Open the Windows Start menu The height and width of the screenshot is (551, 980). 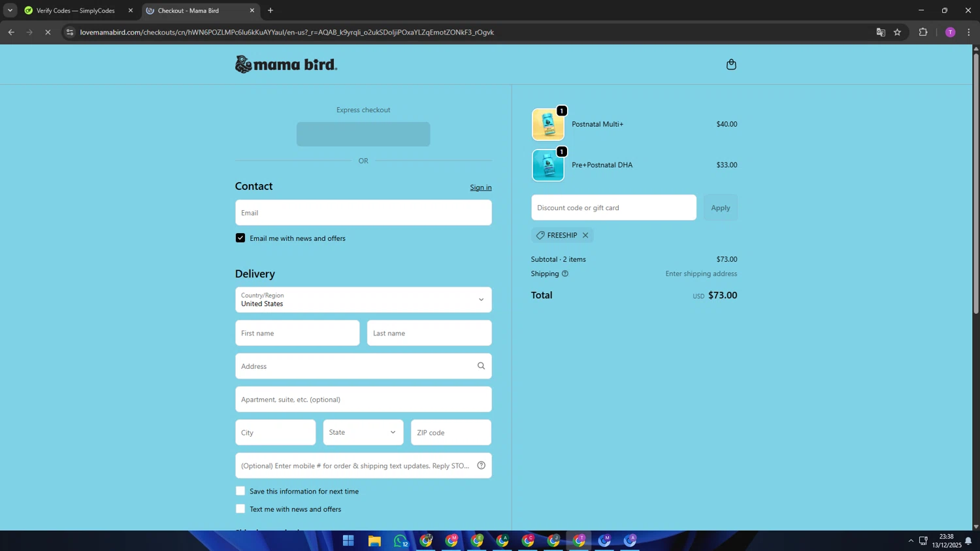[348, 541]
